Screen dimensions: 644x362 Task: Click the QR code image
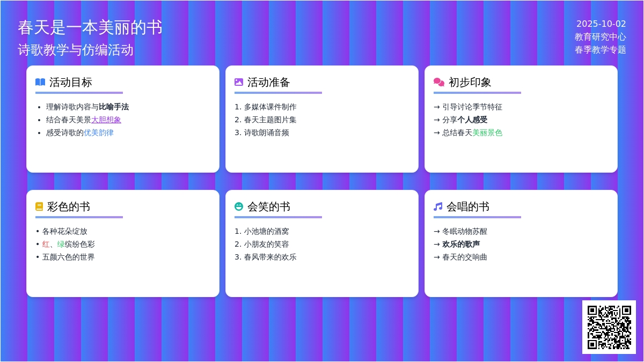tap(609, 327)
